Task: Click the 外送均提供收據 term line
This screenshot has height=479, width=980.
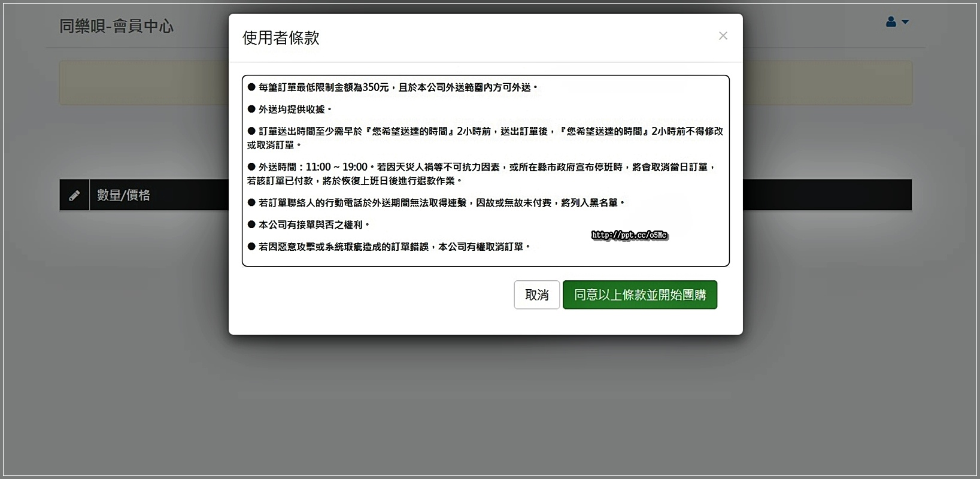Action: 291,110
